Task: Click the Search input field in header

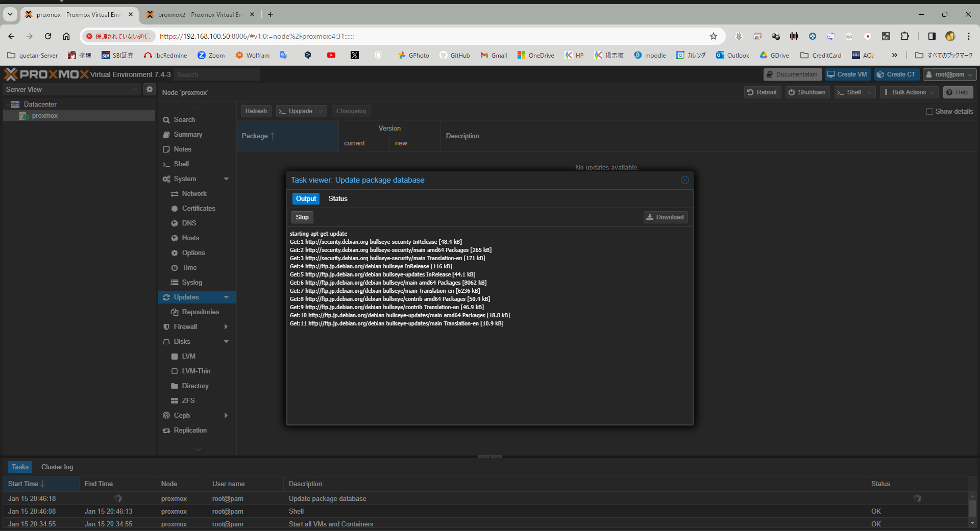Action: [217, 74]
